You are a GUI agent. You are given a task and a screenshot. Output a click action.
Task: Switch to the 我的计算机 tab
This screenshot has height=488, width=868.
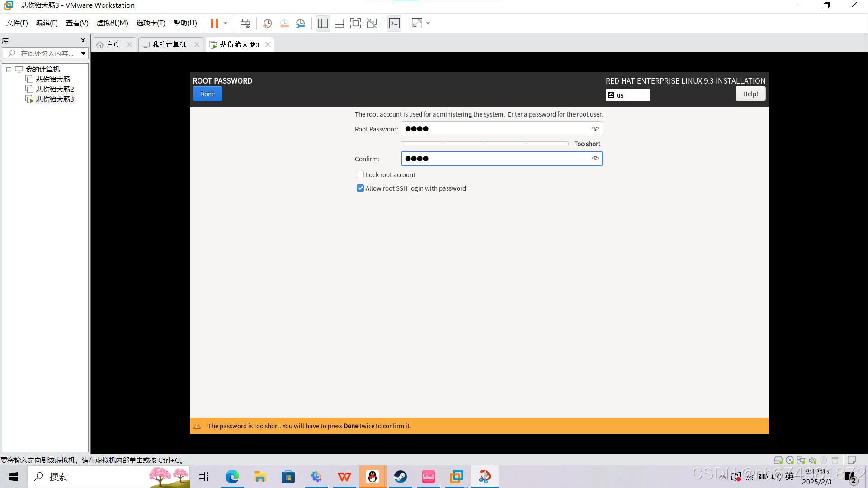168,44
